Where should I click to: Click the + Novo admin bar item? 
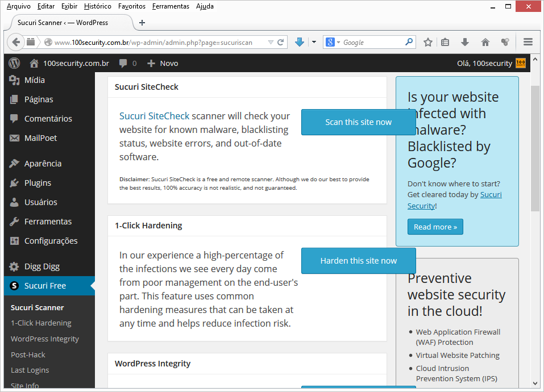(x=163, y=64)
